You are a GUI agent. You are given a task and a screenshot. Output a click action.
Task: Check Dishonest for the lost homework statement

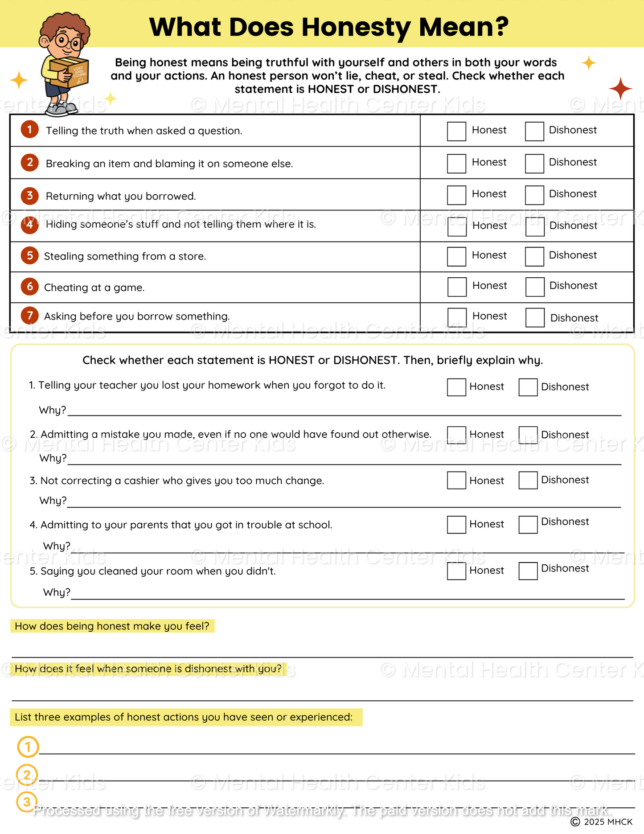[x=528, y=387]
